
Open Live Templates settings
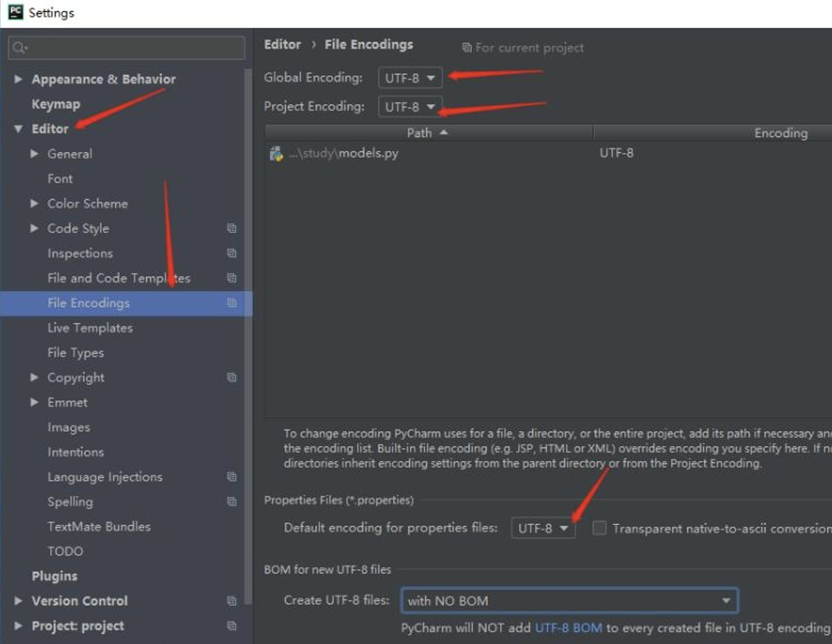pyautogui.click(x=90, y=328)
